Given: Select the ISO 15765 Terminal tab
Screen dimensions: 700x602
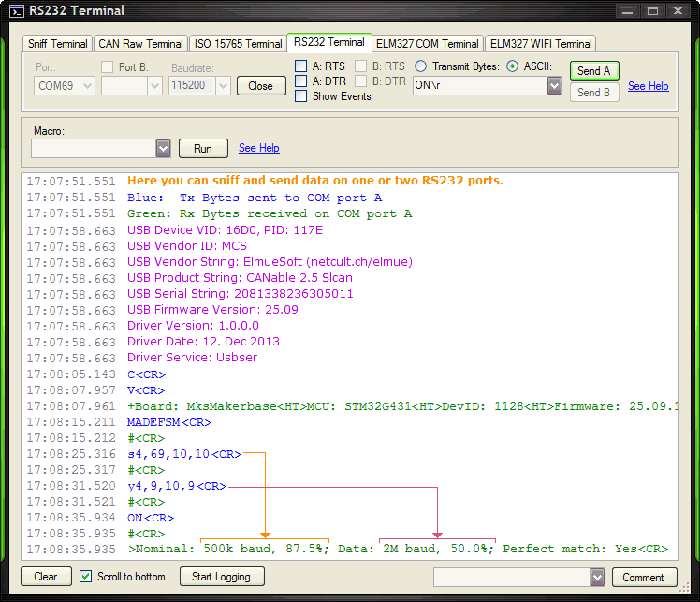Looking at the screenshot, I should (238, 44).
